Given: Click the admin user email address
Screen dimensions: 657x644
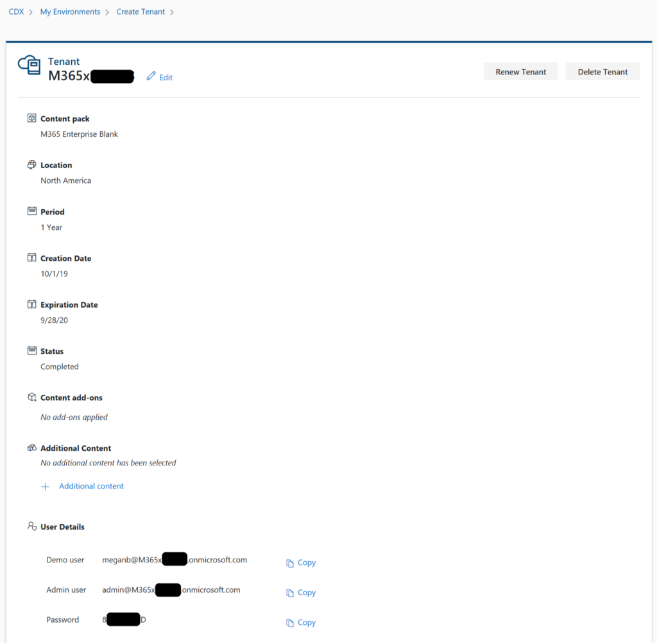Looking at the screenshot, I should (x=171, y=590).
